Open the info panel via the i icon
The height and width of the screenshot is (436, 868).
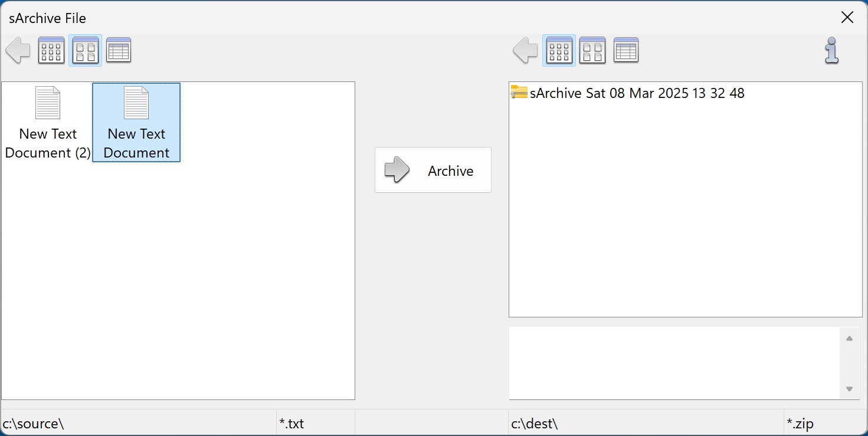pyautogui.click(x=832, y=51)
